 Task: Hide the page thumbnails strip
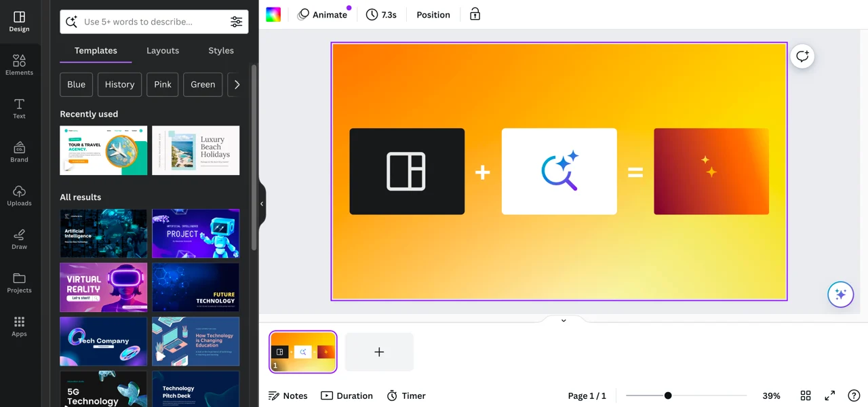coord(563,320)
